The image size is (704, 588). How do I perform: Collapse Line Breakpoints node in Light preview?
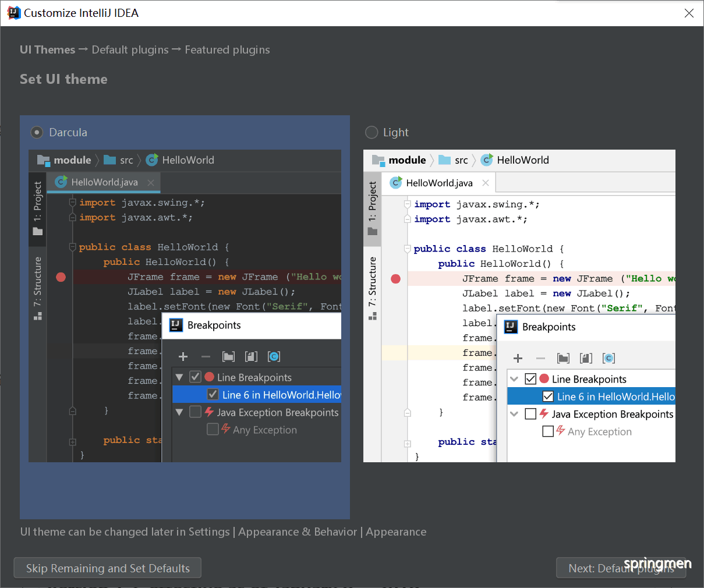point(514,379)
